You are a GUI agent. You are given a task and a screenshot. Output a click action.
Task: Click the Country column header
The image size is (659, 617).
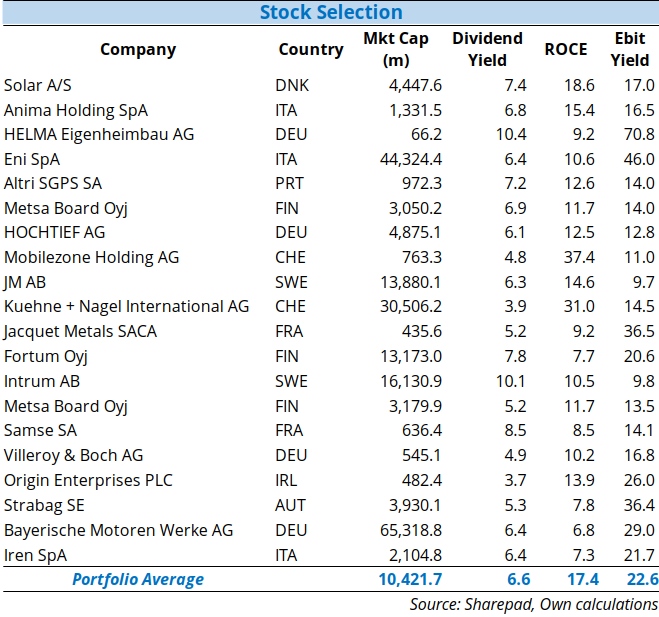(310, 49)
